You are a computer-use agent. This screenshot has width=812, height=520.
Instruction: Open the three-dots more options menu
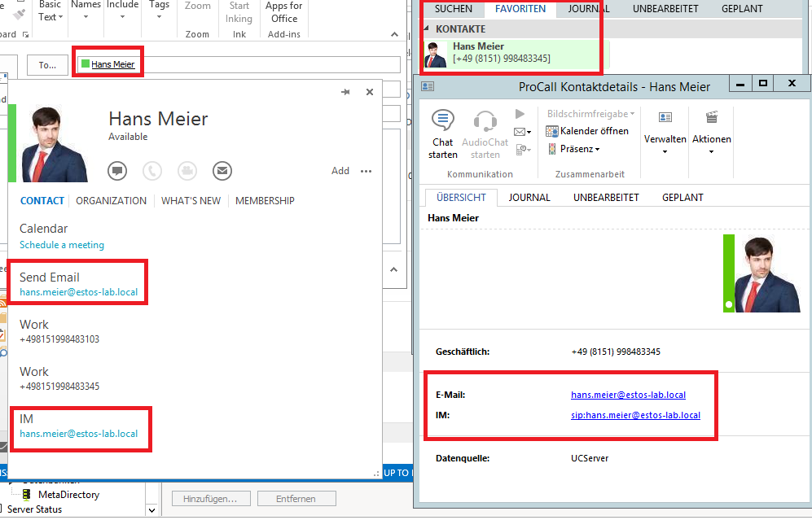click(366, 171)
